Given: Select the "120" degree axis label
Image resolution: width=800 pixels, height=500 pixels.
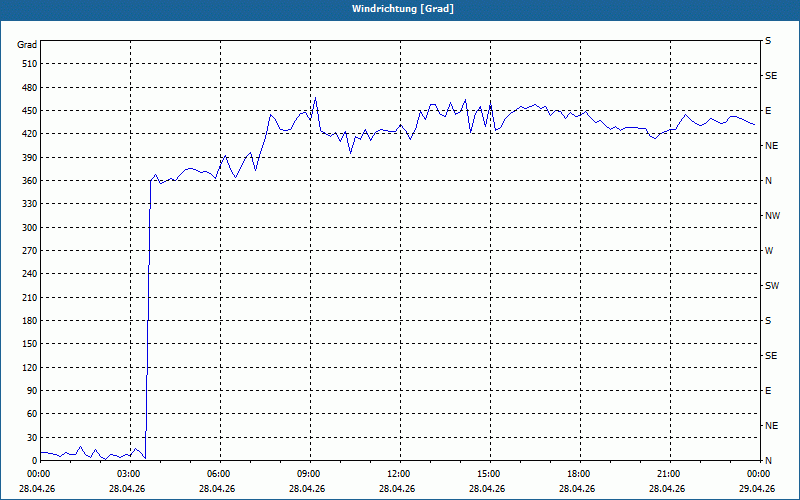Looking at the screenshot, I should [30, 367].
